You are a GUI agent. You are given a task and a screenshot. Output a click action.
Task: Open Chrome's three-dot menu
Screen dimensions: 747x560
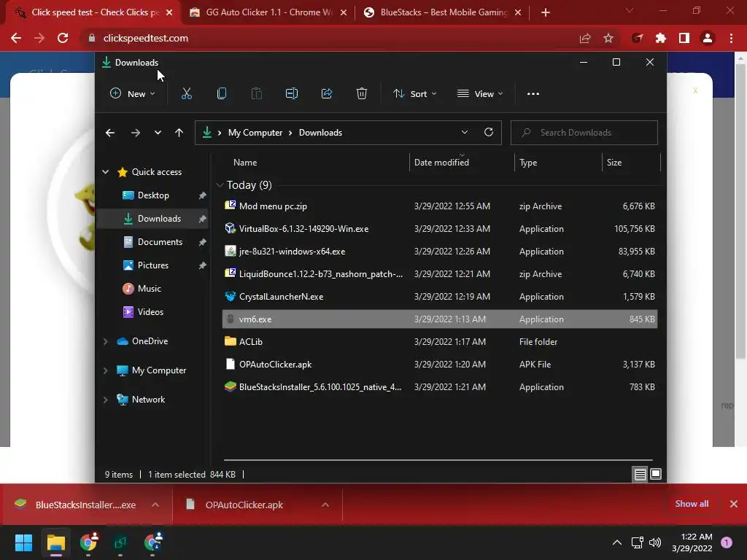(731, 38)
